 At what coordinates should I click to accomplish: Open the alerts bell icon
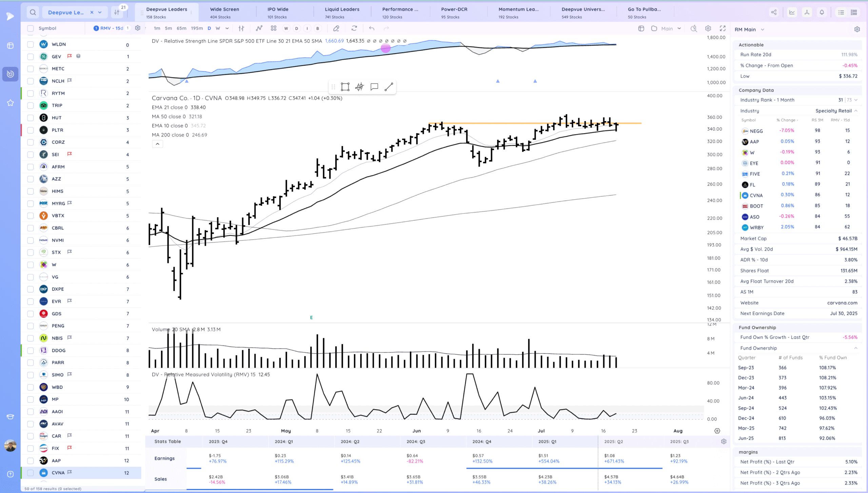(822, 13)
